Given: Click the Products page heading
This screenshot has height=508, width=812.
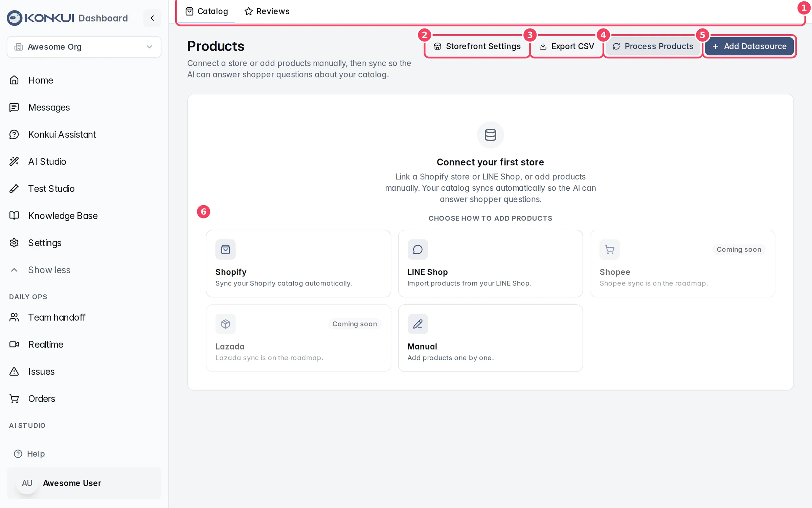Looking at the screenshot, I should tap(216, 46).
